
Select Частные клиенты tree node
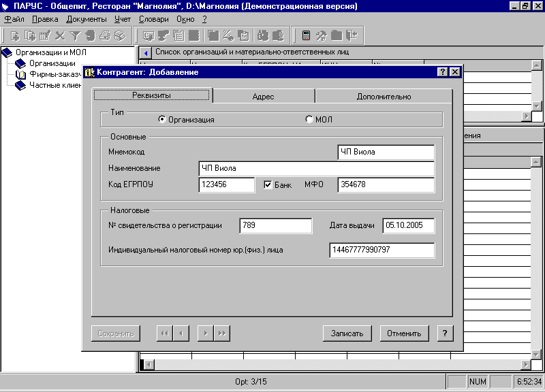(x=55, y=84)
